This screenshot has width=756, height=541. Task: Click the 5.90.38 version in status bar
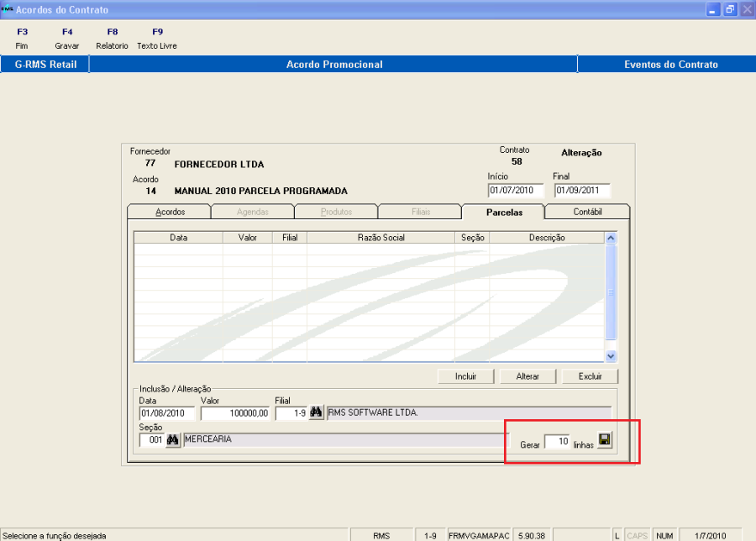[x=532, y=536]
